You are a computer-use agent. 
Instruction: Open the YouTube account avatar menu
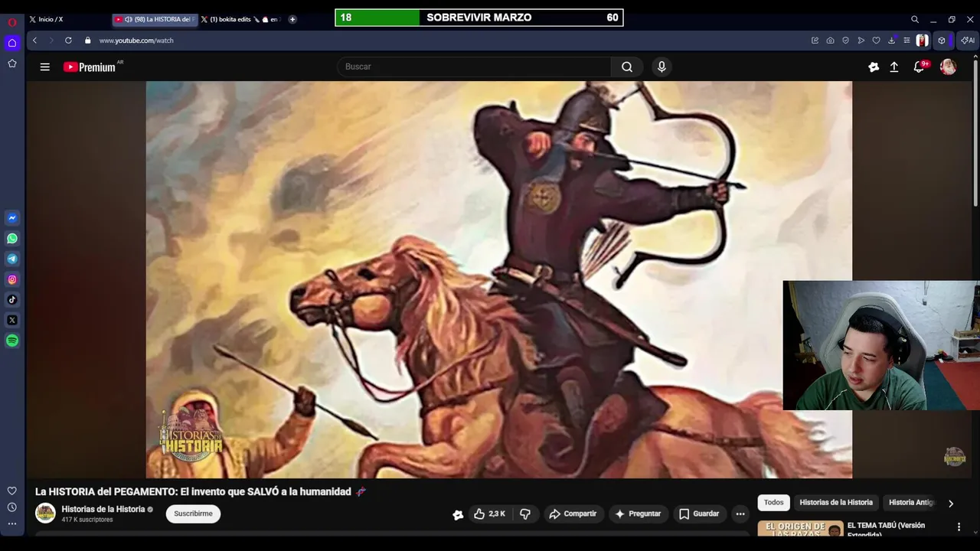point(948,67)
